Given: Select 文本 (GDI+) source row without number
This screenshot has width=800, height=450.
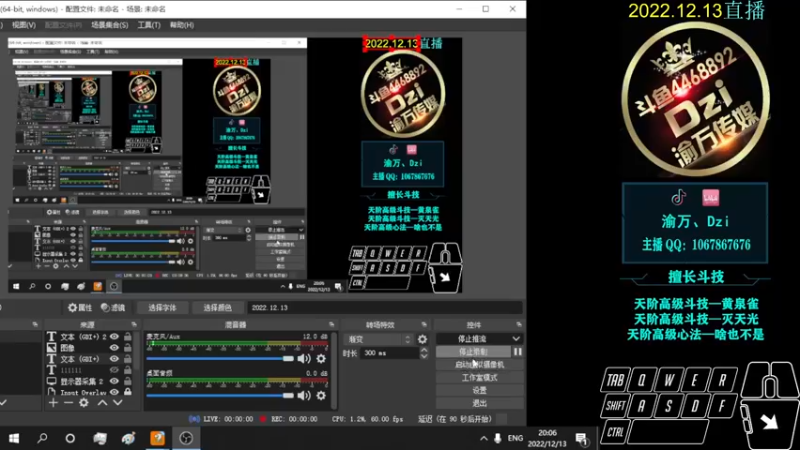Looking at the screenshot, I should (x=82, y=359).
